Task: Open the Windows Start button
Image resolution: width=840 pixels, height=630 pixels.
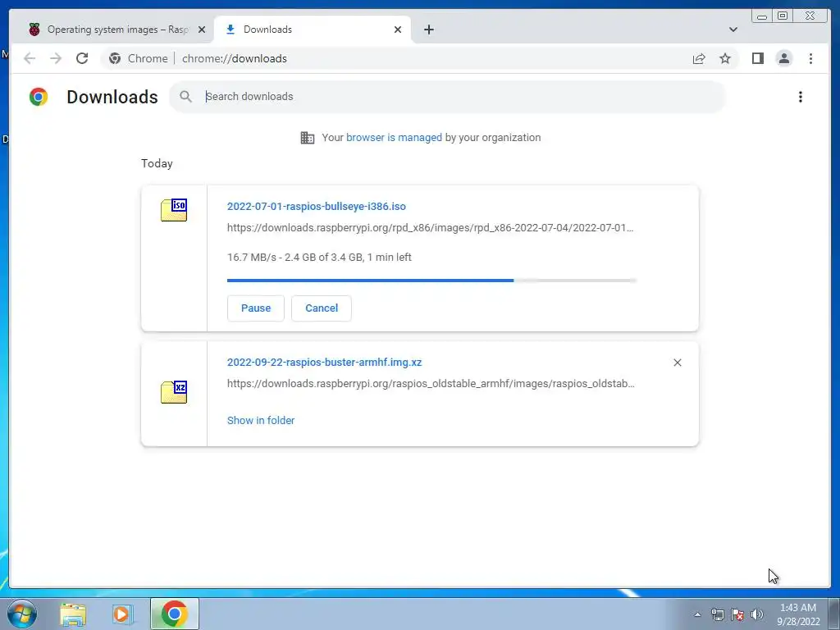Action: 22,614
